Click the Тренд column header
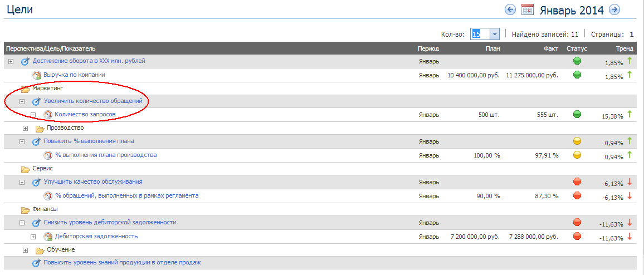The image size is (644, 275). tap(625, 48)
